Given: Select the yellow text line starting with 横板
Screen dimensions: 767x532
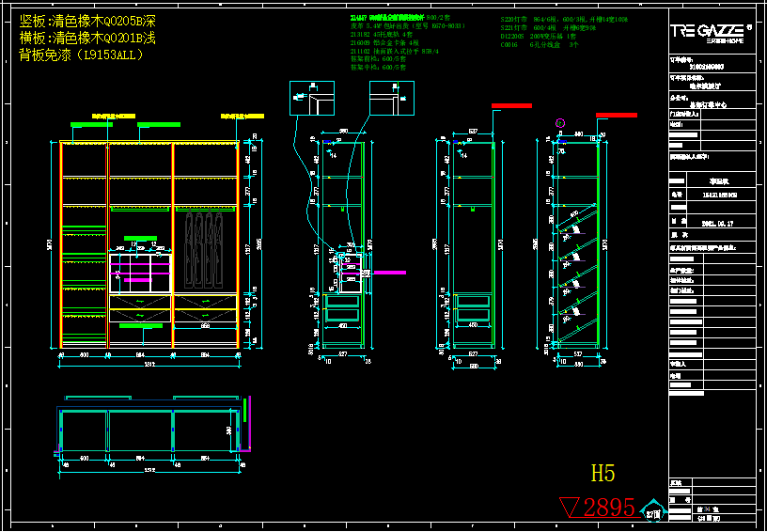Looking at the screenshot, I should click(x=87, y=39).
